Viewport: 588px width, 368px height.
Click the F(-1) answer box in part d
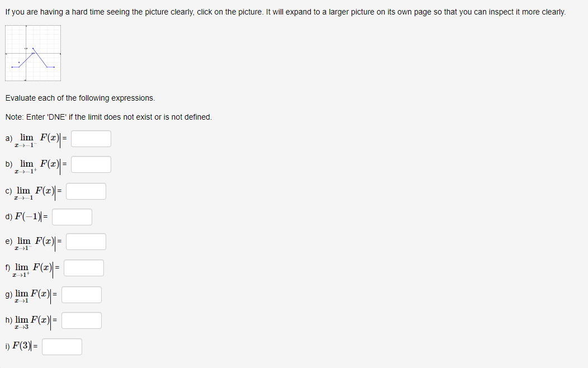coord(72,216)
